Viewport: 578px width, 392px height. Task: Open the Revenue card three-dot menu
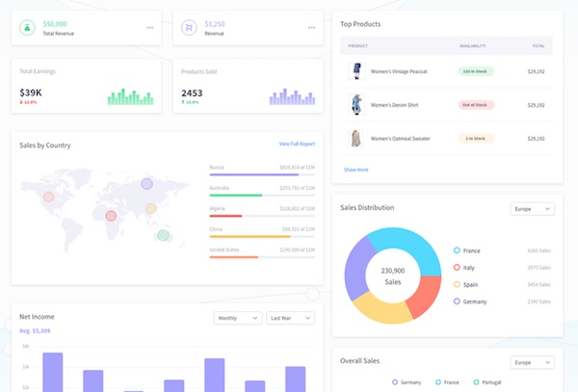(311, 28)
